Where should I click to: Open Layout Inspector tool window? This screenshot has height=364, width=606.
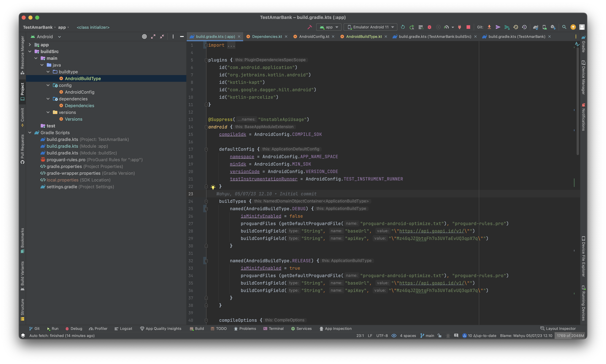click(x=558, y=329)
